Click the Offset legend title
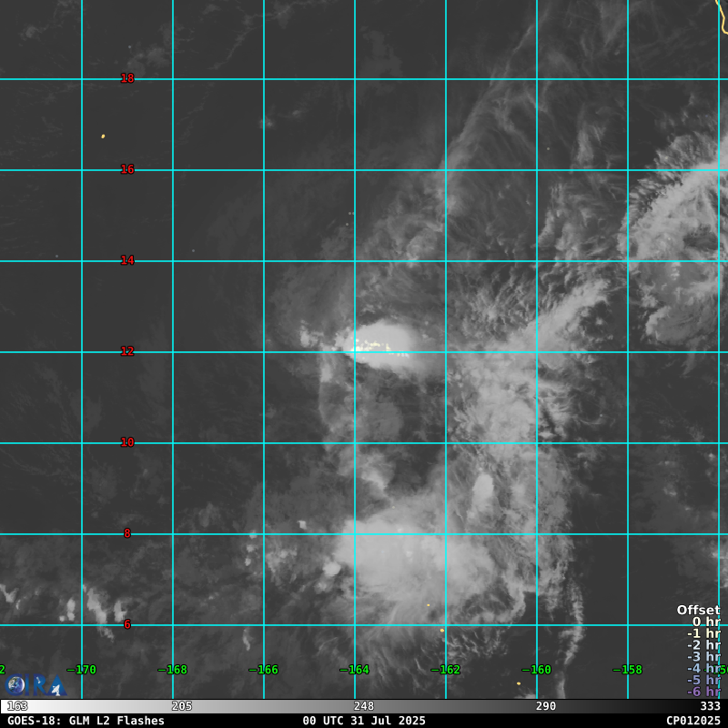 pos(698,611)
